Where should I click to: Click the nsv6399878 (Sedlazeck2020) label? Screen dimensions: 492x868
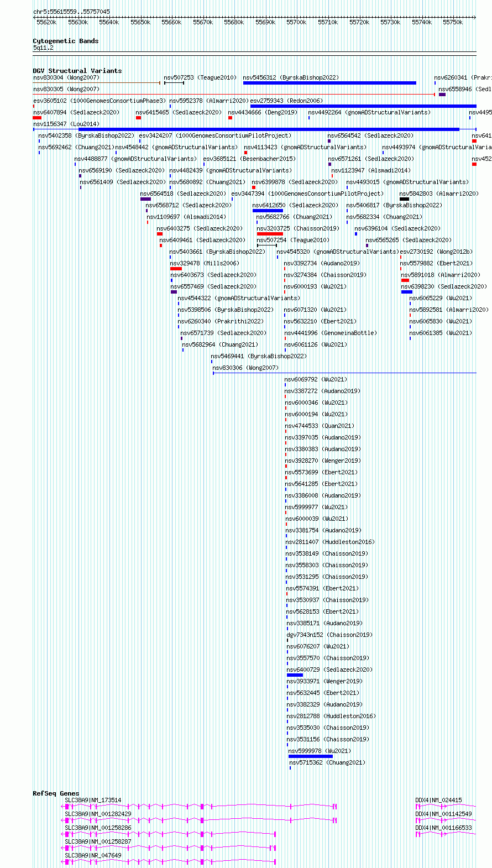tap(295, 182)
